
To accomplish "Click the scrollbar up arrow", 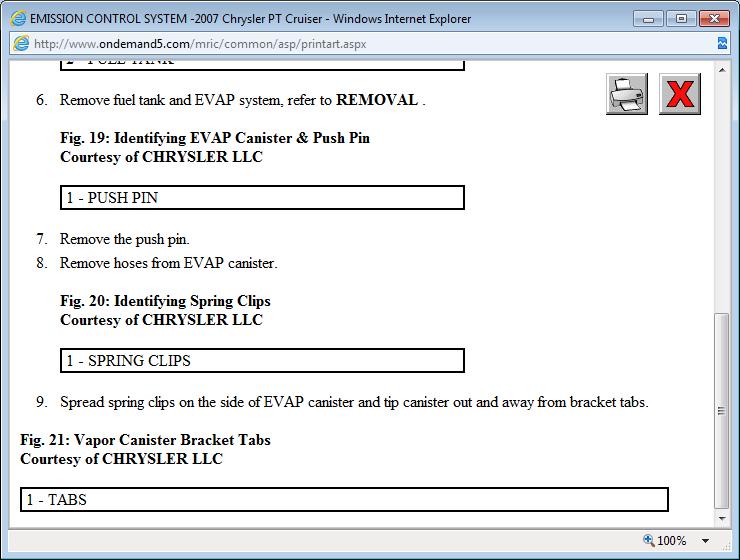I will [x=722, y=70].
